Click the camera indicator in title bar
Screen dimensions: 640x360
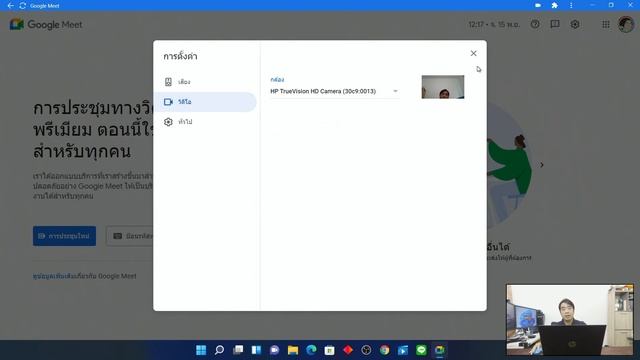pyautogui.click(x=538, y=5)
